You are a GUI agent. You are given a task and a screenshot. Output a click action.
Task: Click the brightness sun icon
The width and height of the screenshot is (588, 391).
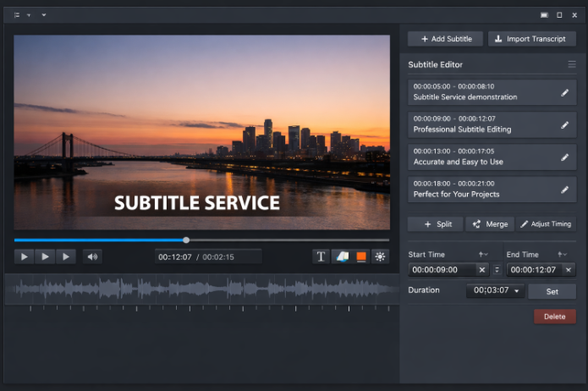(x=381, y=256)
